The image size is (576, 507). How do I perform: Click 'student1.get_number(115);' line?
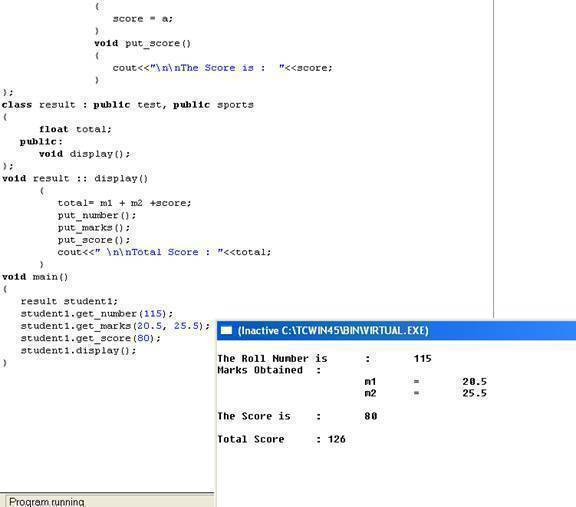[97, 314]
